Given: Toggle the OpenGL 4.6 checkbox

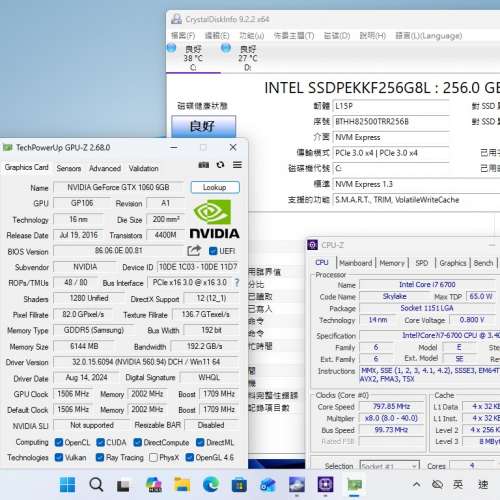Looking at the screenshot, I should pos(189,457).
